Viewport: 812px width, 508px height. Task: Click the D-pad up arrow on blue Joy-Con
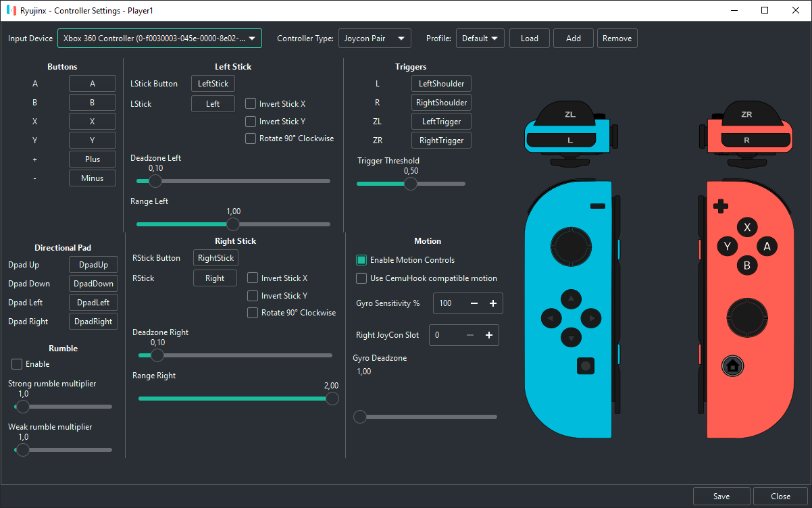point(572,299)
